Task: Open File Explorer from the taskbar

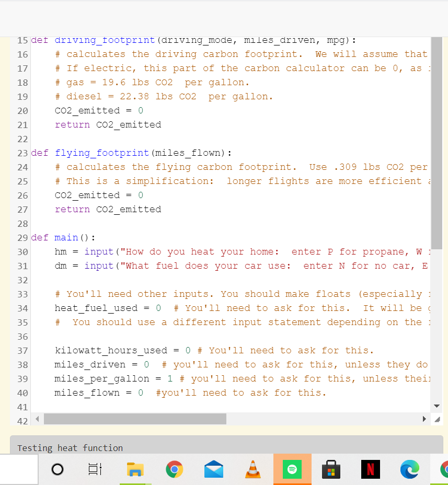Action: 135,469
